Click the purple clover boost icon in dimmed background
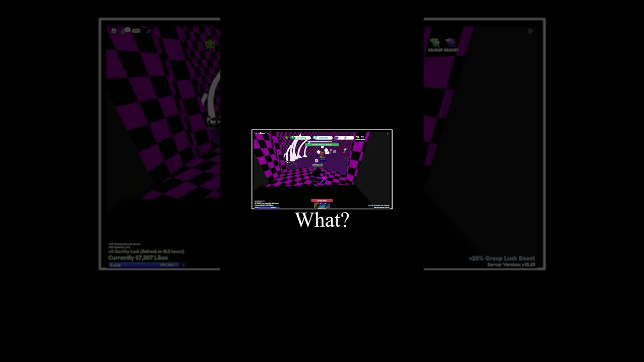Viewport: 644px width, 362px height. [x=451, y=42]
